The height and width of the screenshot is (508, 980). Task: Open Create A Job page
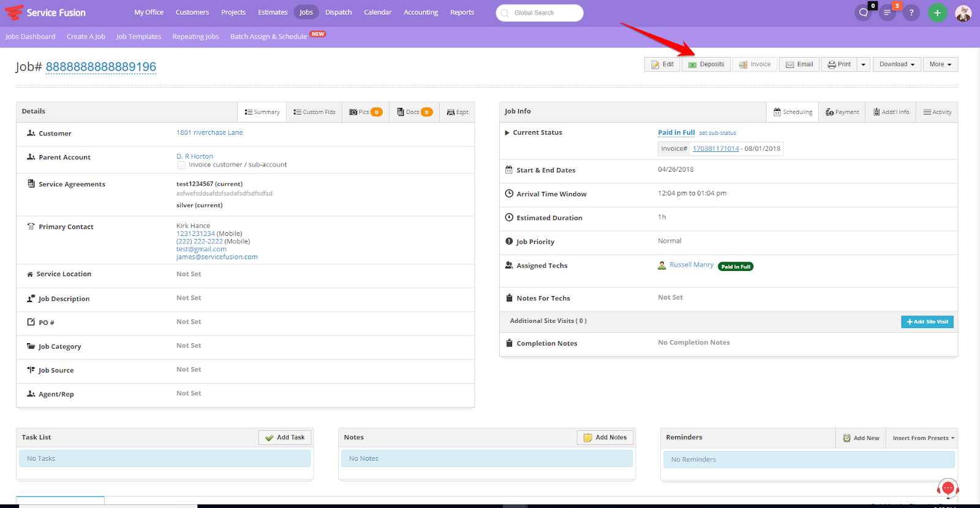tap(86, 37)
